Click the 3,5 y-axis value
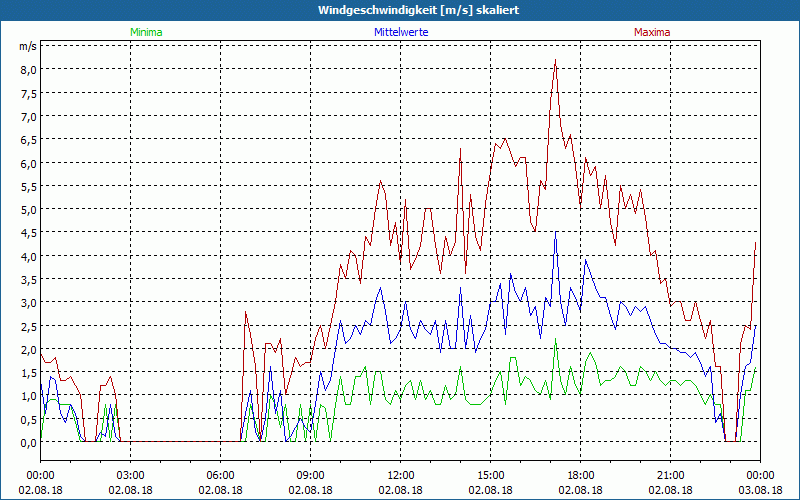The image size is (800, 500). tap(28, 280)
